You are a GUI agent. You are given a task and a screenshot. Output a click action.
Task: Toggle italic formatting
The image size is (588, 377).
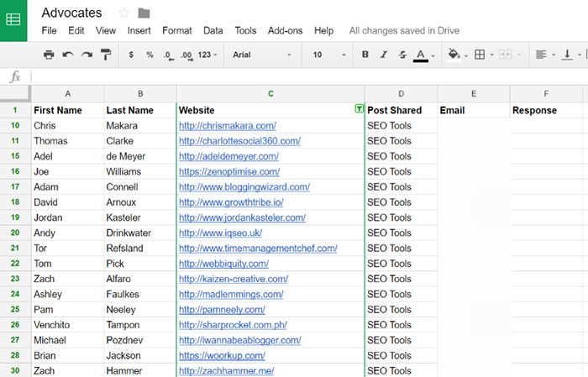[384, 55]
